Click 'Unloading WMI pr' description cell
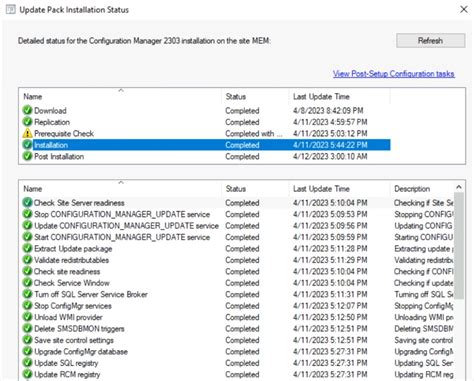Viewport: 474px width, 381px height. 424,317
